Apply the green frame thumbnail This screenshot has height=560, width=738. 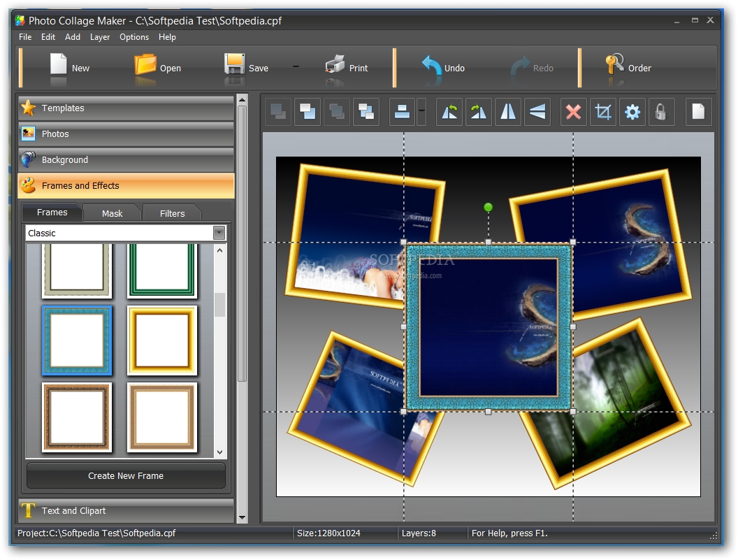(x=162, y=271)
